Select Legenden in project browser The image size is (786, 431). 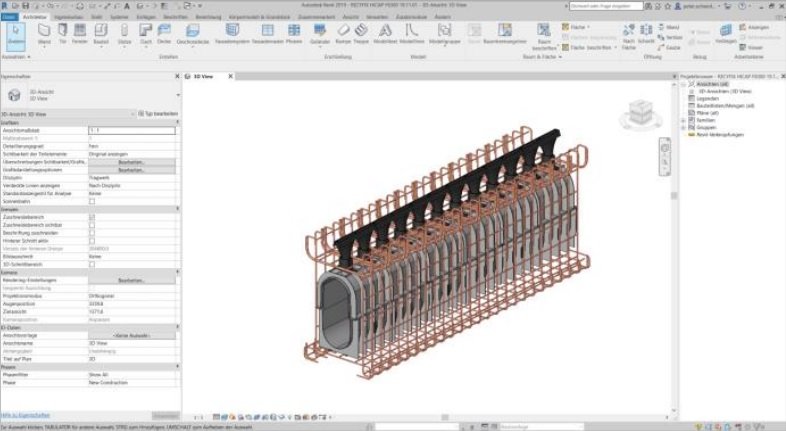tap(707, 99)
